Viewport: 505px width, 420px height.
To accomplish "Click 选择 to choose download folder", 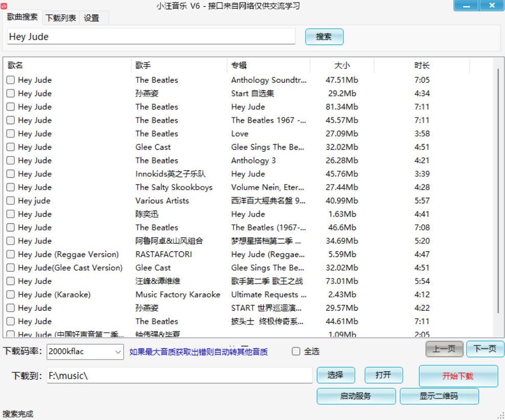I will (x=336, y=375).
